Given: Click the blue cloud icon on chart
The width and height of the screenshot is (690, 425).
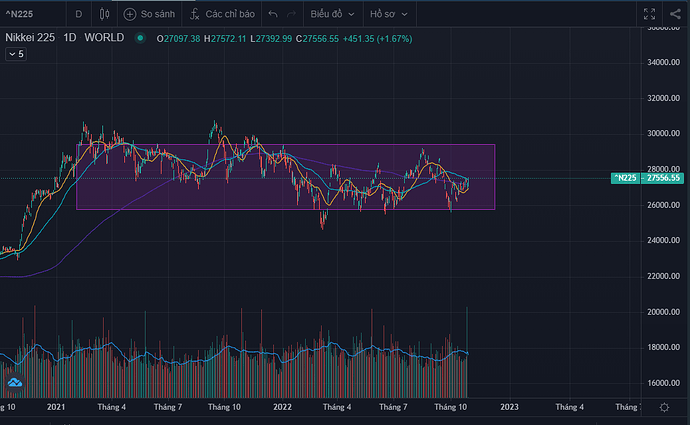Looking at the screenshot, I should tap(14, 384).
